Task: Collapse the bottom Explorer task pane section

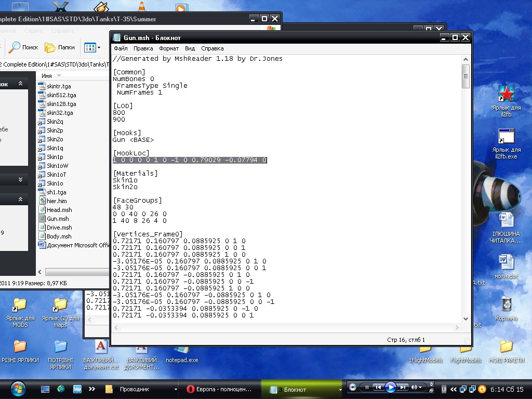Action: coord(20,199)
